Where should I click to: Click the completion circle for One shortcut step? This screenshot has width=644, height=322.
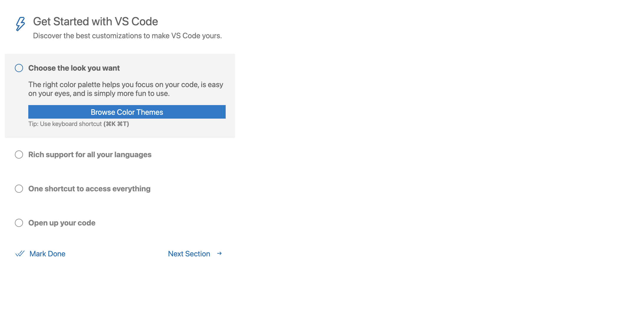click(19, 189)
